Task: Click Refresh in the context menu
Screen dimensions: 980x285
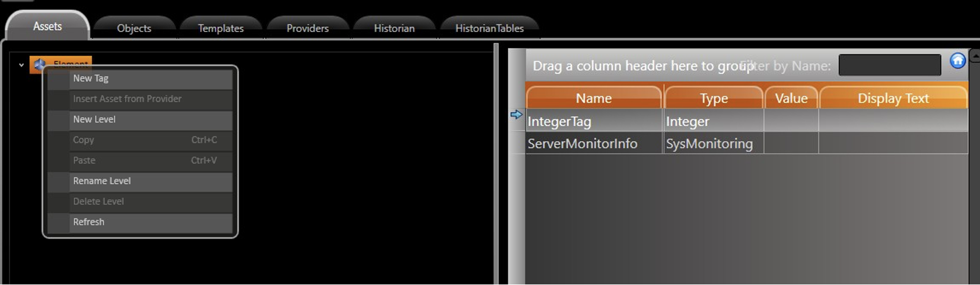Action: coord(89,222)
